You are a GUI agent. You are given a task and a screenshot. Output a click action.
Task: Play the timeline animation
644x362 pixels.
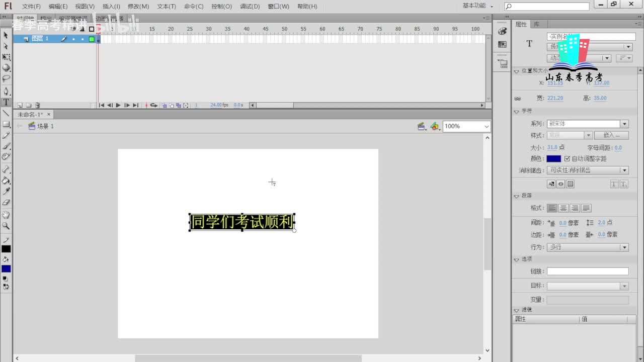[x=118, y=105]
